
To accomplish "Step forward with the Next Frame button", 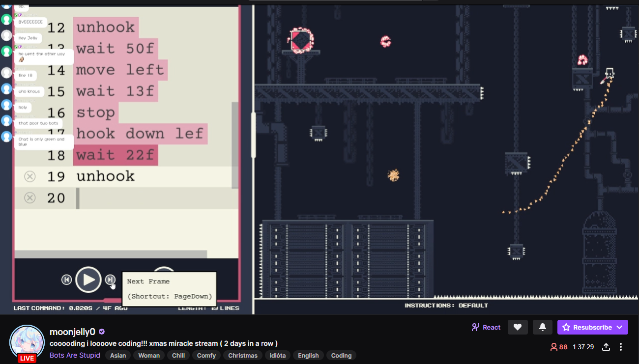I will (x=111, y=280).
